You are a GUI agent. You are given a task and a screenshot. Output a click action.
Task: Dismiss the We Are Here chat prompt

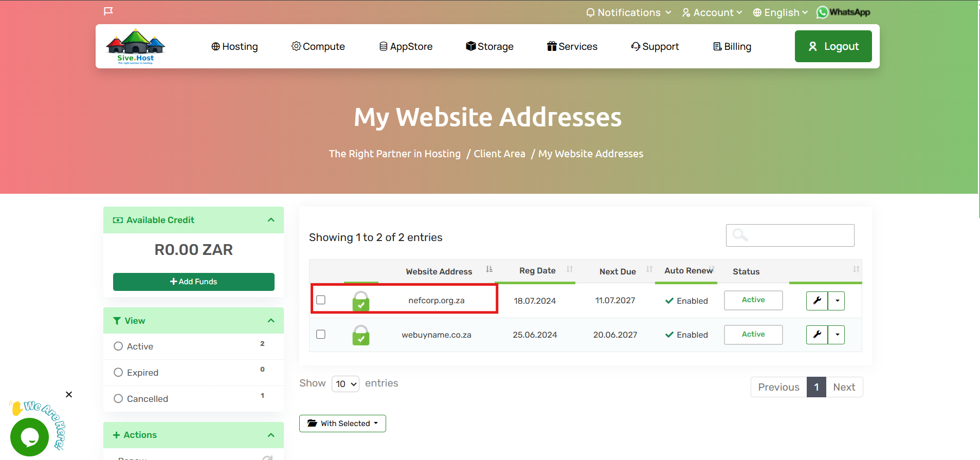coord(69,395)
